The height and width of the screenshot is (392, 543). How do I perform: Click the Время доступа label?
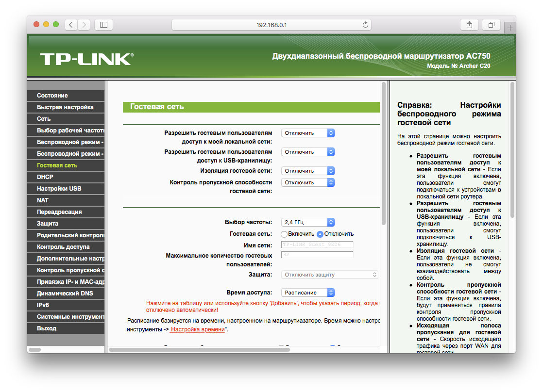(x=249, y=293)
